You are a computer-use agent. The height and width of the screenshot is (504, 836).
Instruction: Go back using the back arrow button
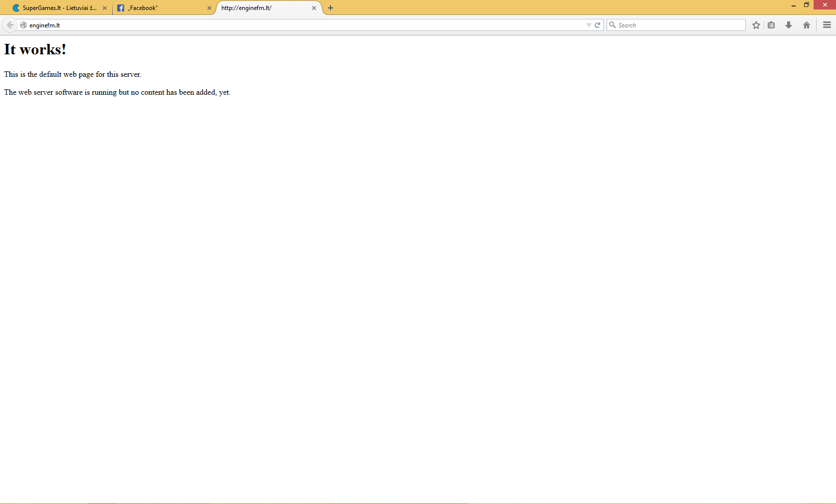click(x=10, y=25)
